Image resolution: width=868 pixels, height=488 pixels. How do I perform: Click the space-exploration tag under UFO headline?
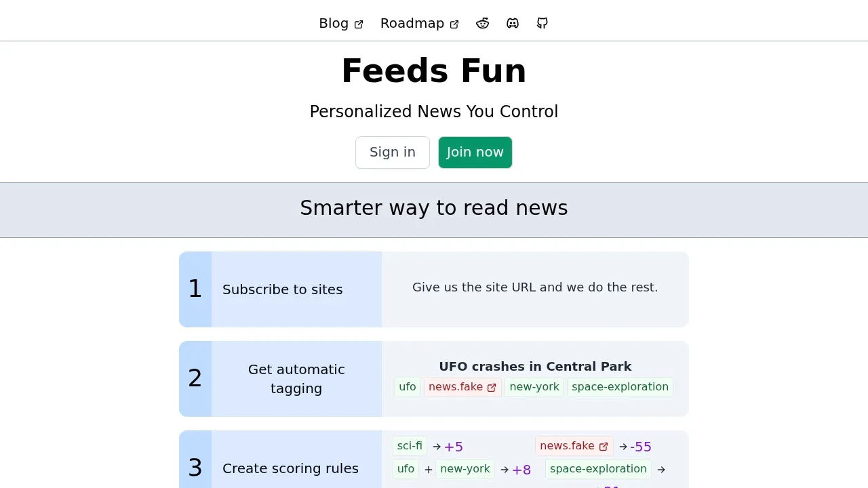(620, 387)
